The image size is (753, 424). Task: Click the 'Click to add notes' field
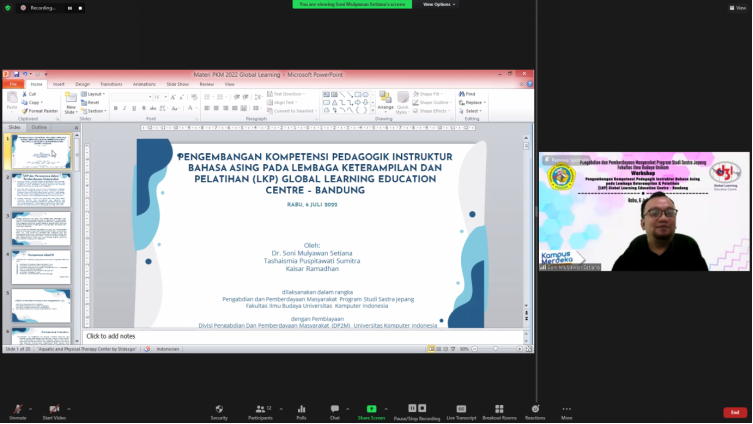(x=303, y=336)
